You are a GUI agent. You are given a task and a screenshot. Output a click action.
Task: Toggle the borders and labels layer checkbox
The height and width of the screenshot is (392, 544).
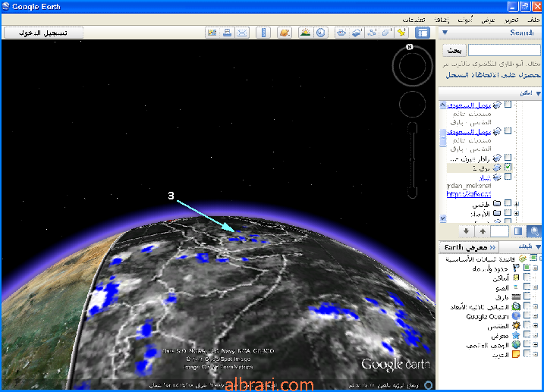527,268
